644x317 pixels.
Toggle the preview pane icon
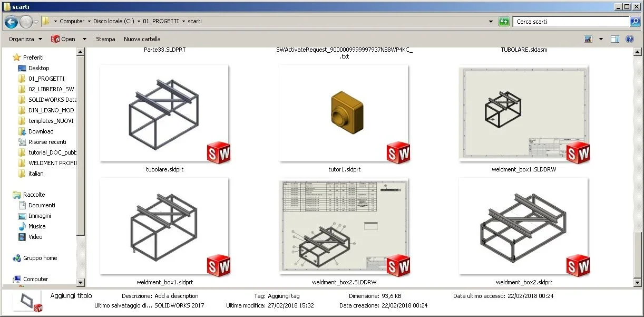click(x=614, y=39)
